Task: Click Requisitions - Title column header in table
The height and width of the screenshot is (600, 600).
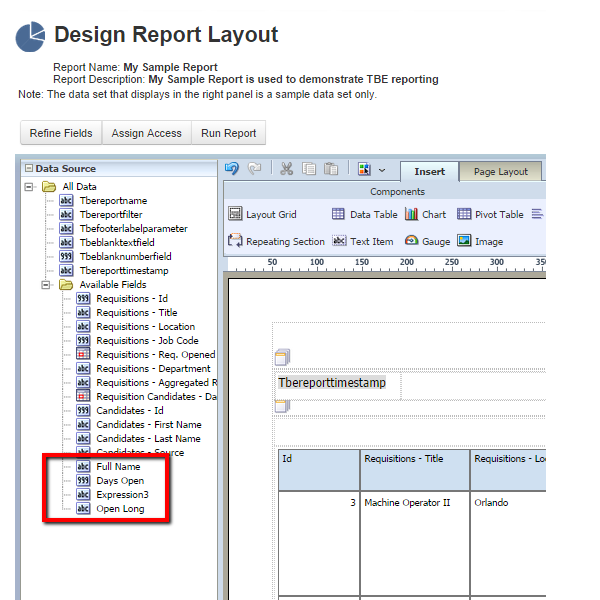Action: coord(415,470)
